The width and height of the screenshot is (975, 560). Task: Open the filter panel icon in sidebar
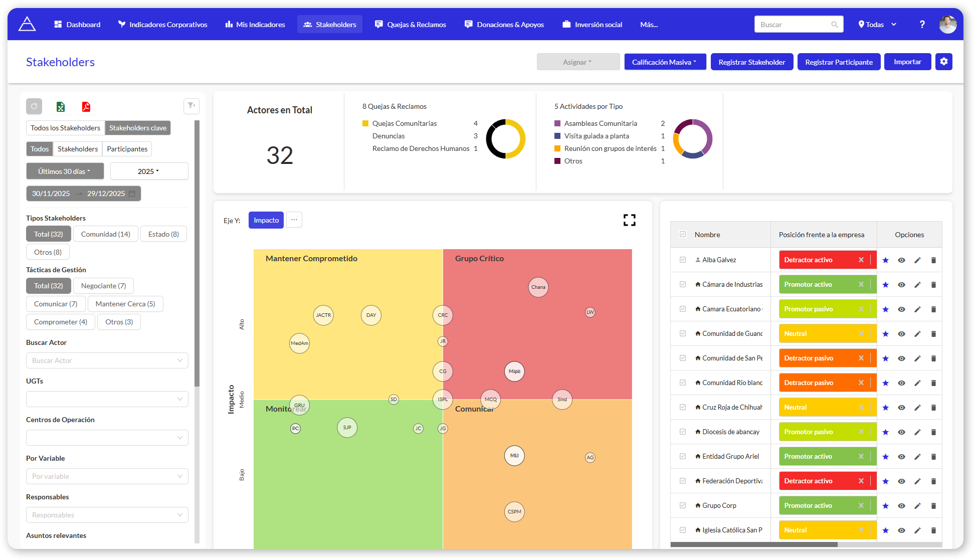191,106
